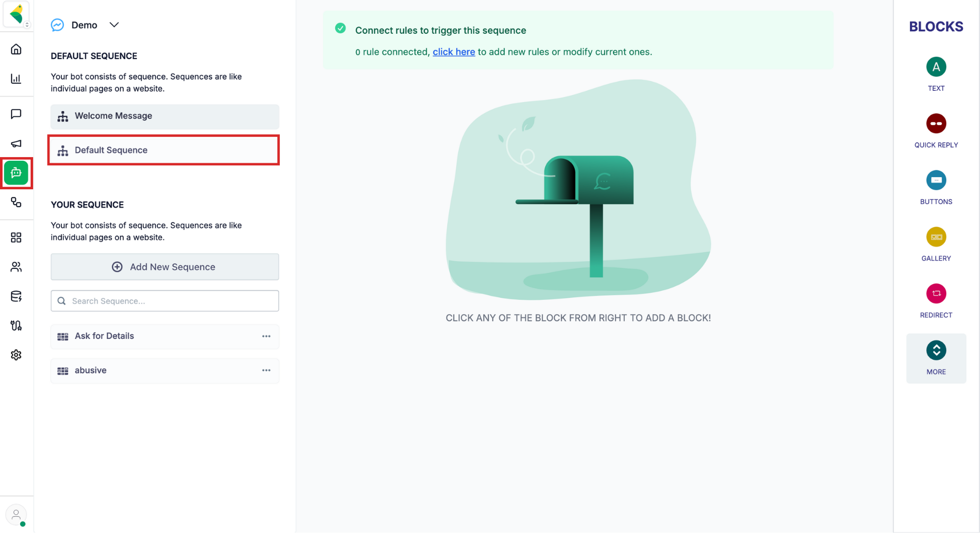Open the chat bubble inbox icon
The height and width of the screenshot is (551, 980).
[16, 114]
